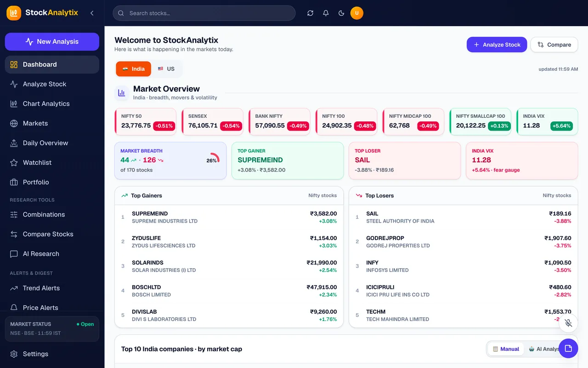Click the muted microphone floating icon

568,323
